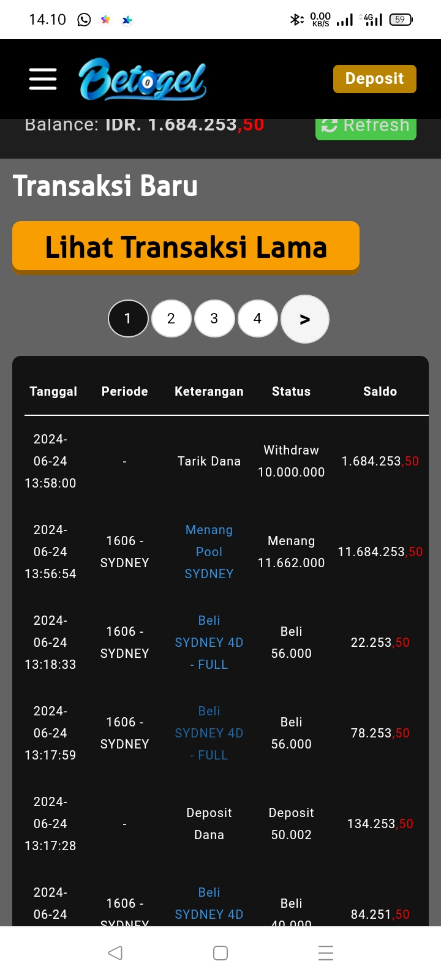441x980 pixels.
Task: Refresh the account balance
Action: (x=366, y=126)
